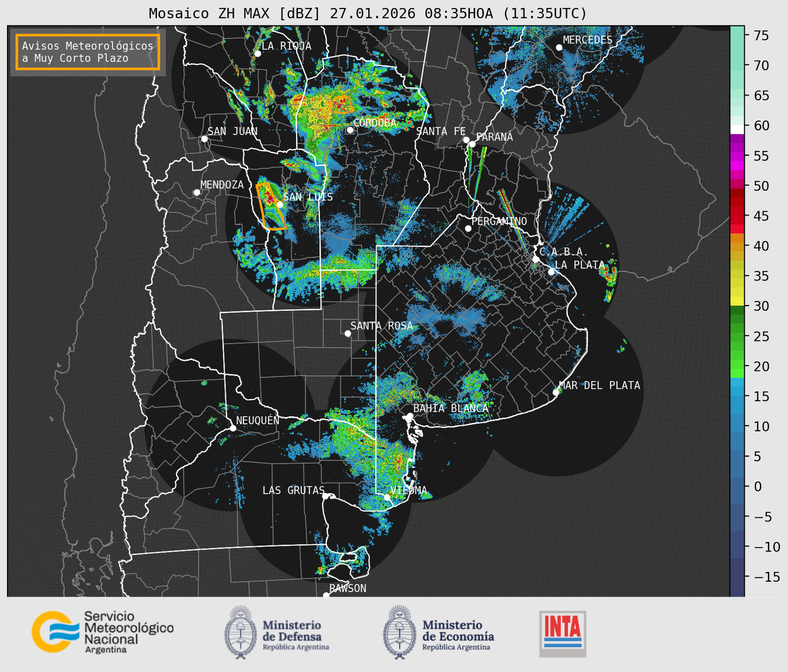The width and height of the screenshot is (788, 672).
Task: Select the Rawson city marker
Action: tap(326, 595)
